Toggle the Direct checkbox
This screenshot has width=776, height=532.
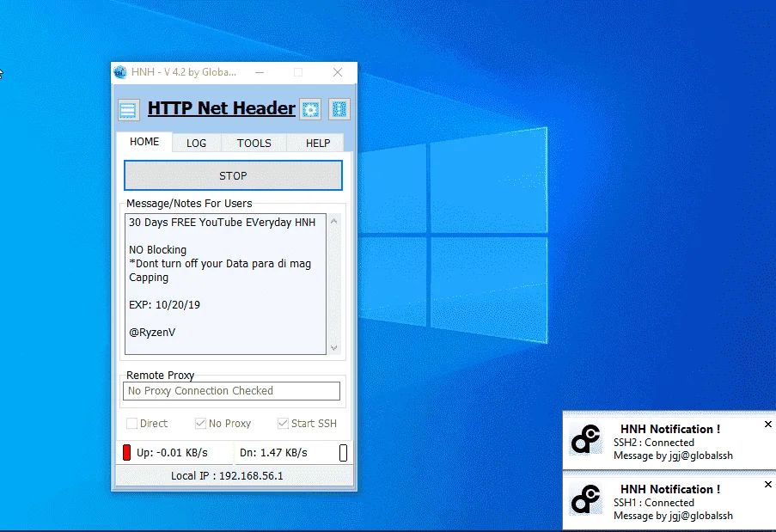pos(131,423)
